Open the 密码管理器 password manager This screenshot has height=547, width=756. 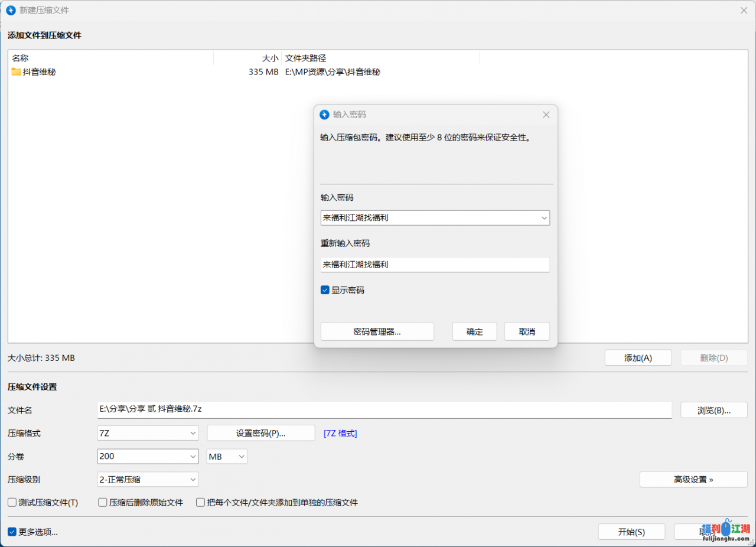pos(377,331)
